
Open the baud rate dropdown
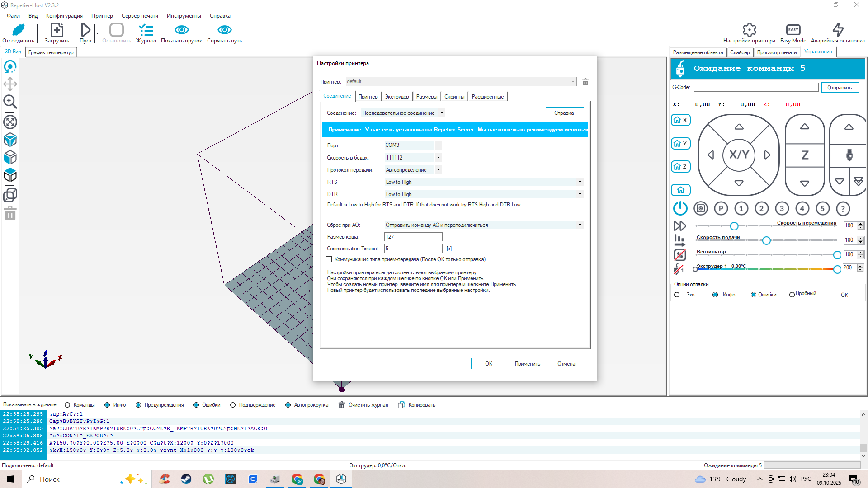pyautogui.click(x=439, y=158)
